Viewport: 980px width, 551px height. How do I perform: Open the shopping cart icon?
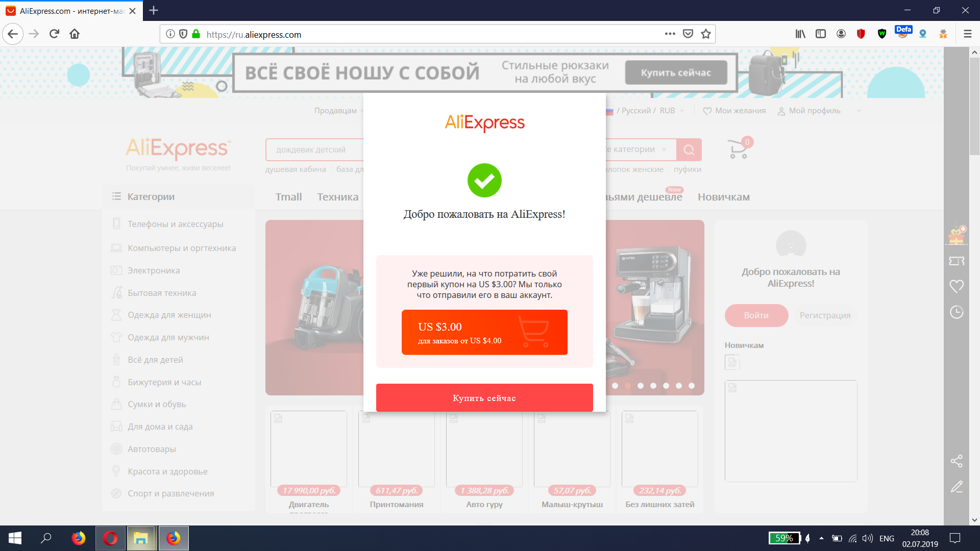[739, 149]
